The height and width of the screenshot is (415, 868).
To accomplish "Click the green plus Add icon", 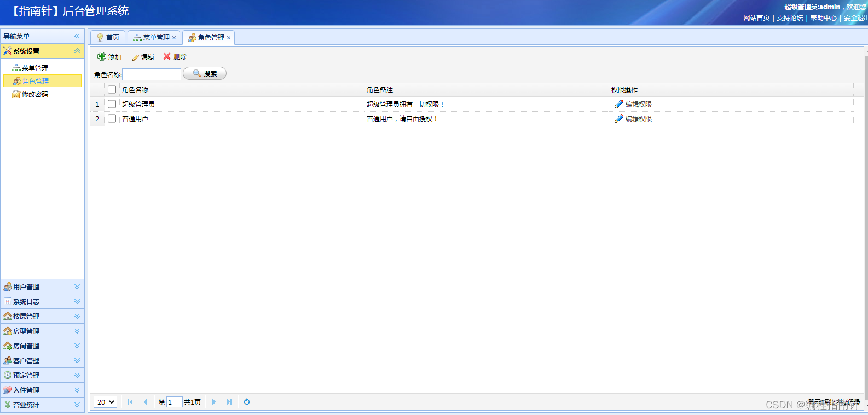I will point(102,56).
